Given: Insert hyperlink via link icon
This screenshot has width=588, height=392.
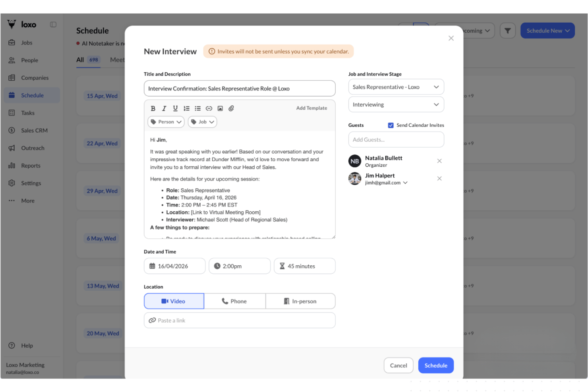Looking at the screenshot, I should 209,108.
